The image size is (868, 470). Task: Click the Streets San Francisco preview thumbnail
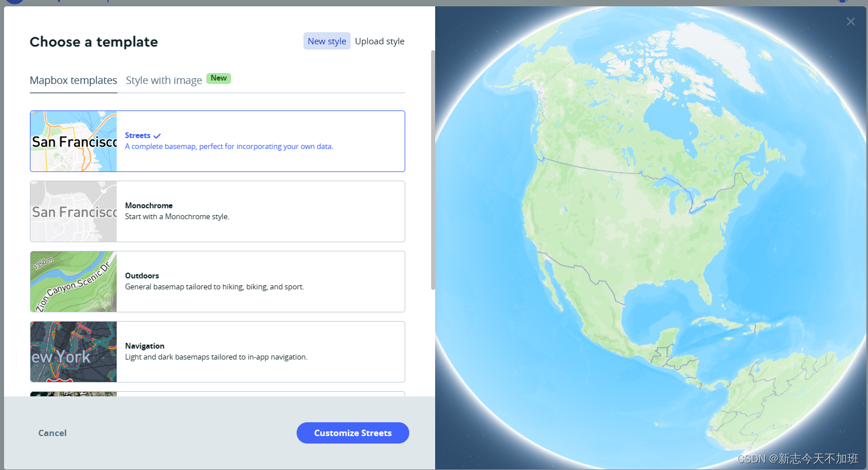click(x=73, y=141)
